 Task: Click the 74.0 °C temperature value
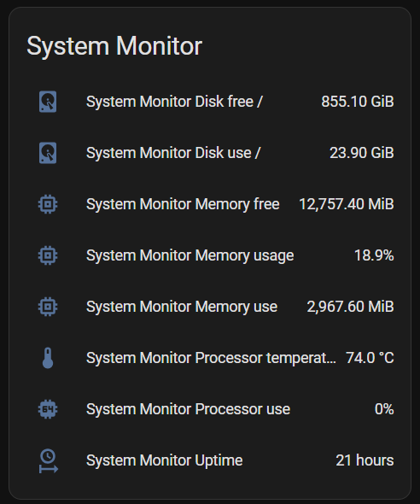(370, 358)
